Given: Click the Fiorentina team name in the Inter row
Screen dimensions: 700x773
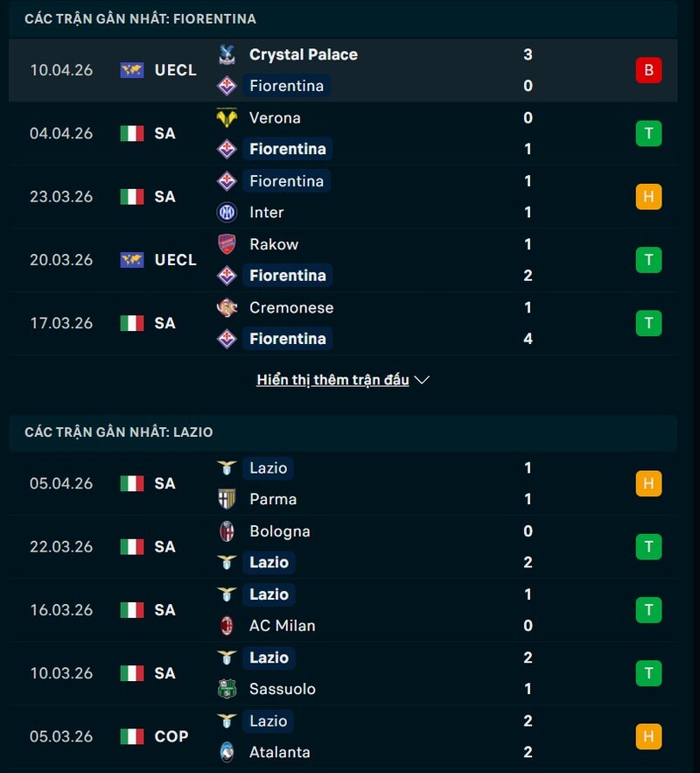Looking at the screenshot, I should point(288,180).
